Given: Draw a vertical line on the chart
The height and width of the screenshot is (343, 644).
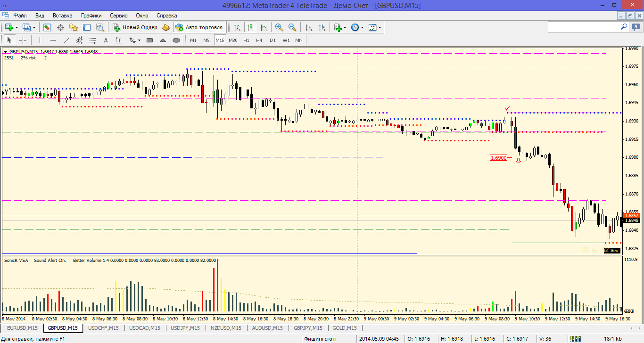Looking at the screenshot, I should pyautogui.click(x=40, y=40).
